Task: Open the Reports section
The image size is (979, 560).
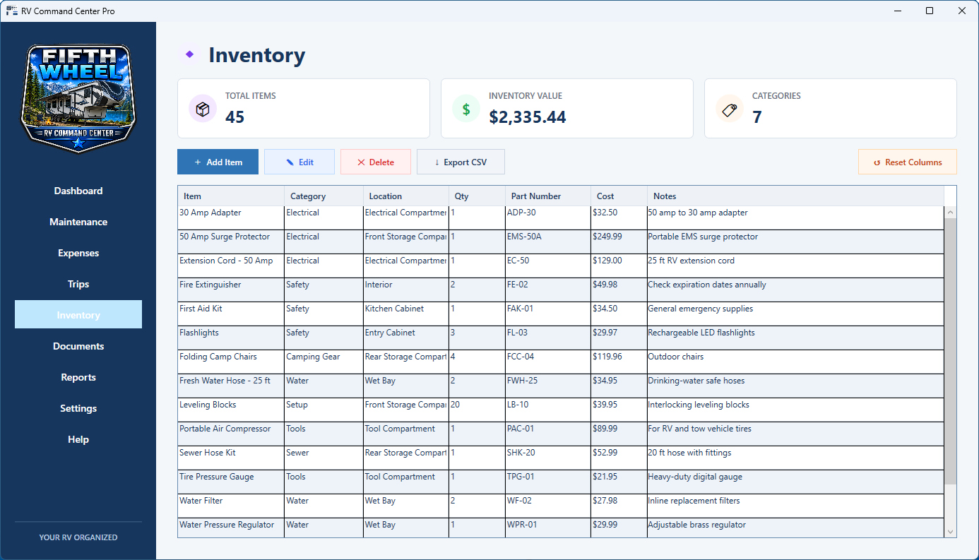Action: coord(78,377)
